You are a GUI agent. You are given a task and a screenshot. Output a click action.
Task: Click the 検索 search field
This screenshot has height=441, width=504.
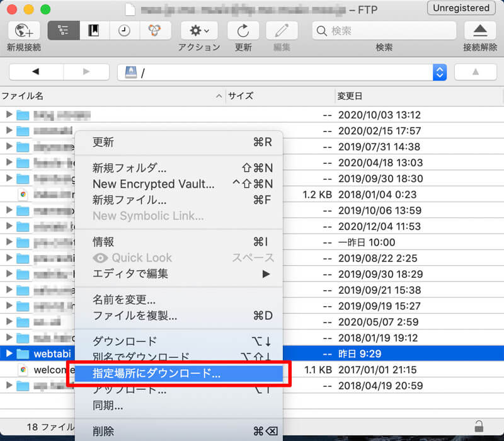[383, 30]
